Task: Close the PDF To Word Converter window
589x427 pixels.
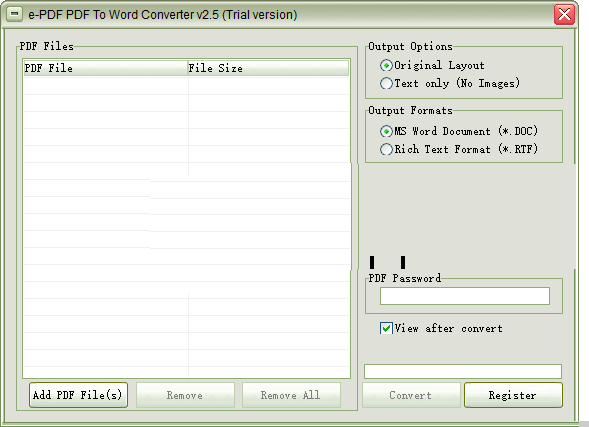Action: click(x=564, y=15)
